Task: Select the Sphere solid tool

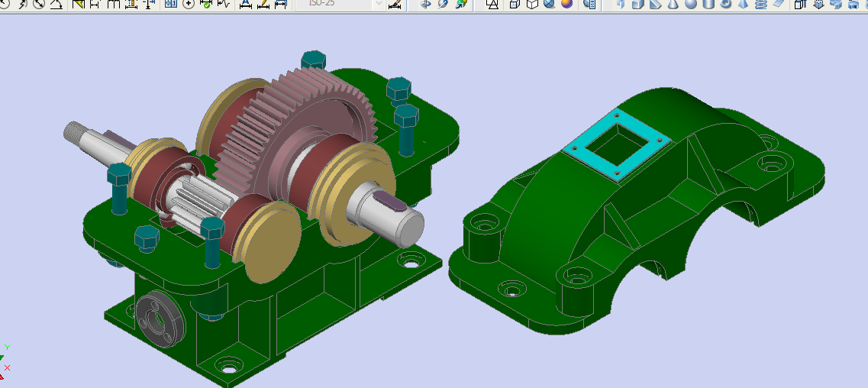Action: coord(690,3)
